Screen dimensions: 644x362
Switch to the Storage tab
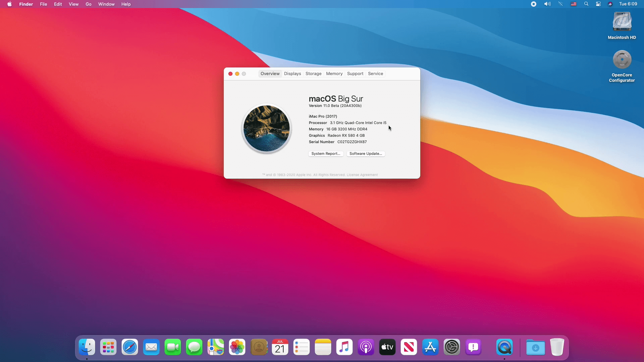[313, 74]
